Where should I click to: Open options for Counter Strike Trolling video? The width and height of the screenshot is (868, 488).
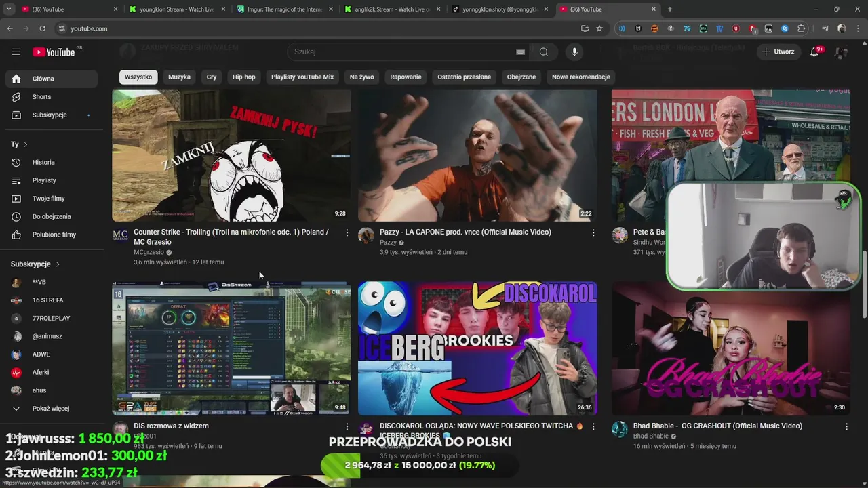(347, 232)
